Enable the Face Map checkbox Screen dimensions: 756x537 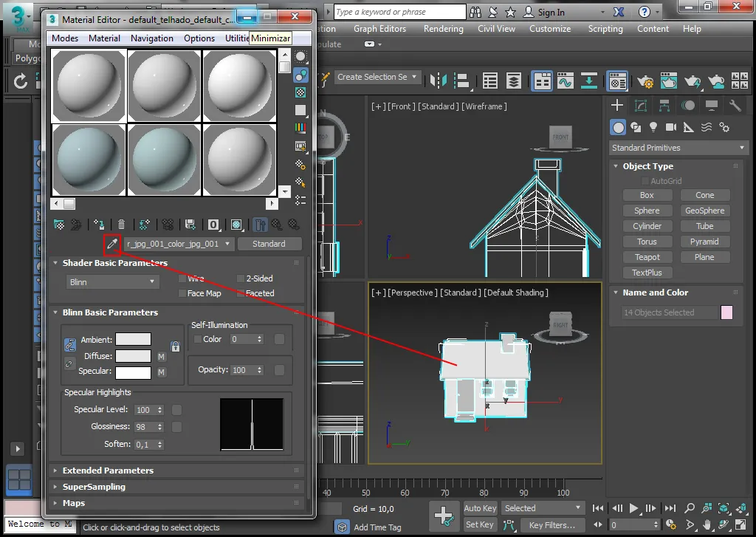point(182,293)
